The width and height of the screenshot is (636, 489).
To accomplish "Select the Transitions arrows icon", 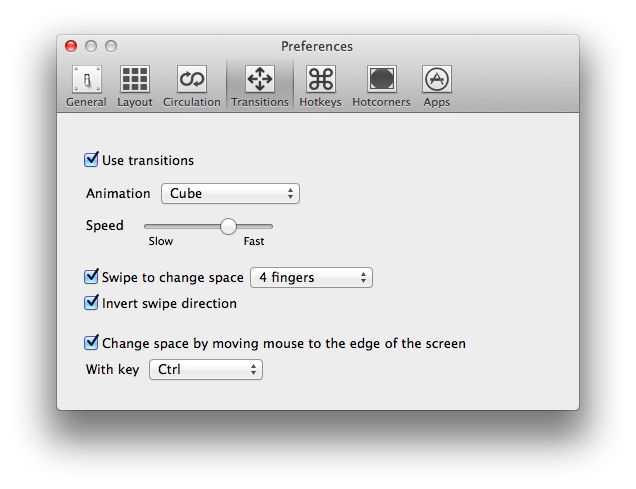I will (x=260, y=79).
